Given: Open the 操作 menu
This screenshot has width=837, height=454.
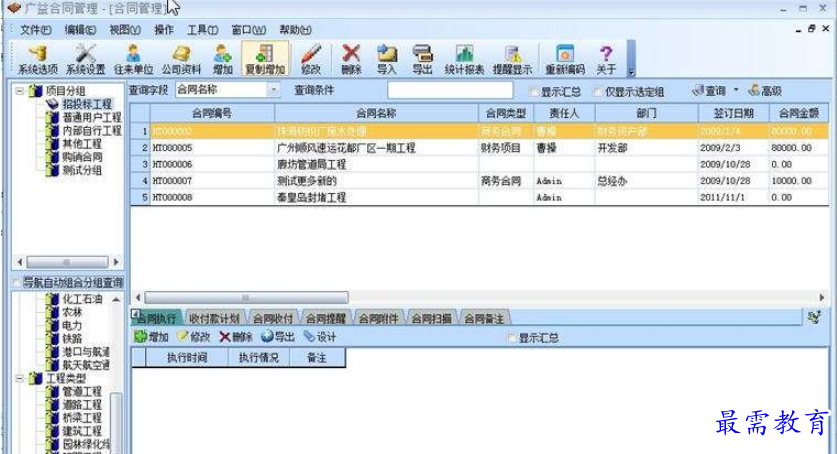Looking at the screenshot, I should [x=163, y=30].
